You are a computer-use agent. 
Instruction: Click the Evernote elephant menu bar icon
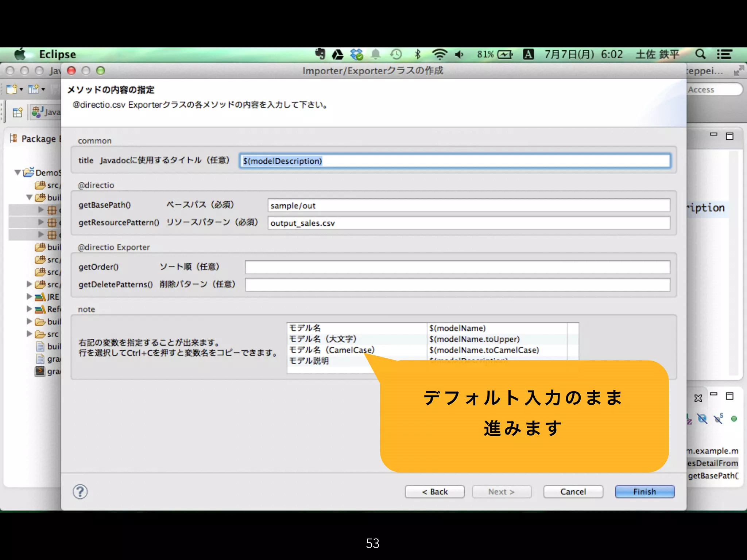(x=320, y=54)
